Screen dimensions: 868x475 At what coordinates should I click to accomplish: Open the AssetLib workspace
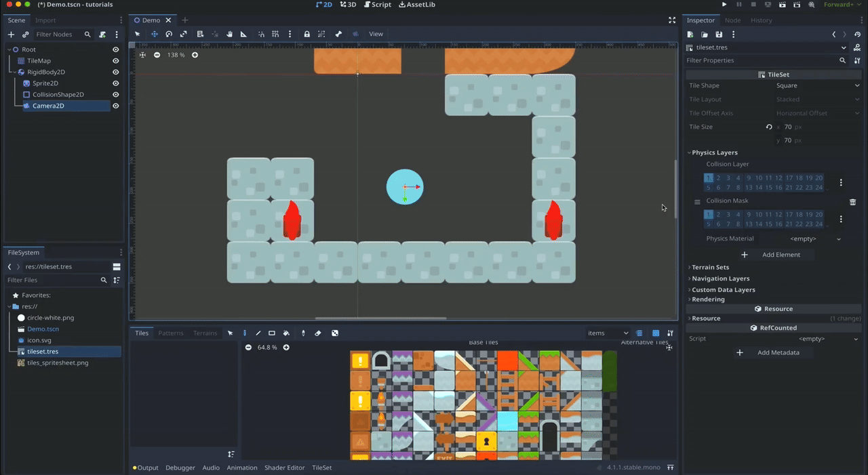point(417,5)
